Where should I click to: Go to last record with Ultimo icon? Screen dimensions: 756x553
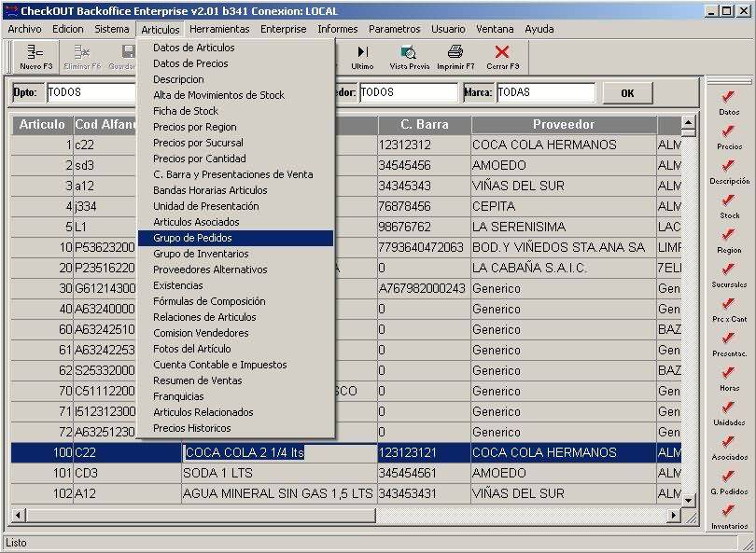362,57
